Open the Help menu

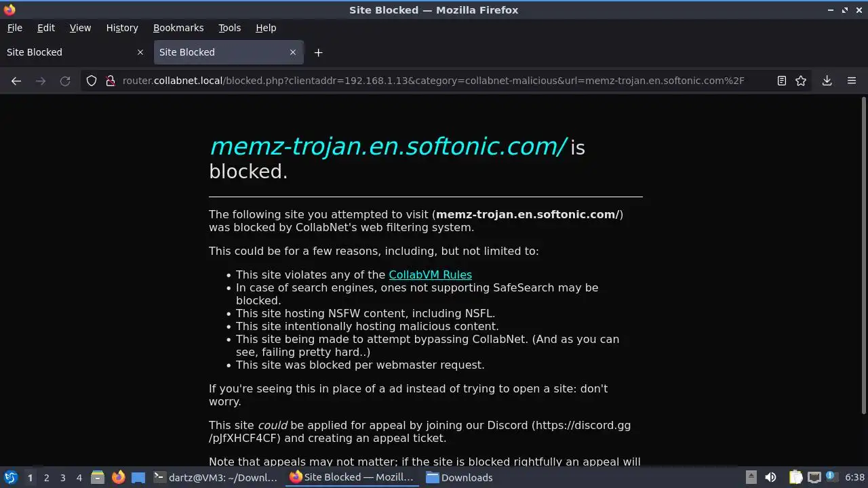tap(266, 28)
